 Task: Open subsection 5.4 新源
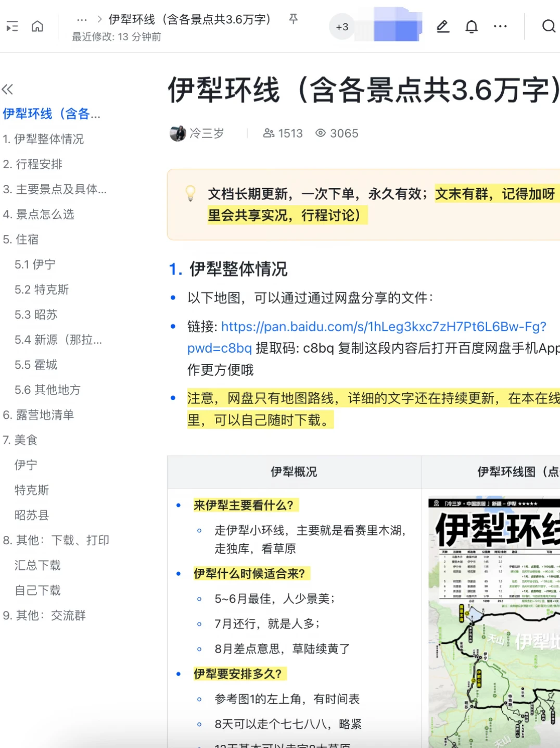58,340
